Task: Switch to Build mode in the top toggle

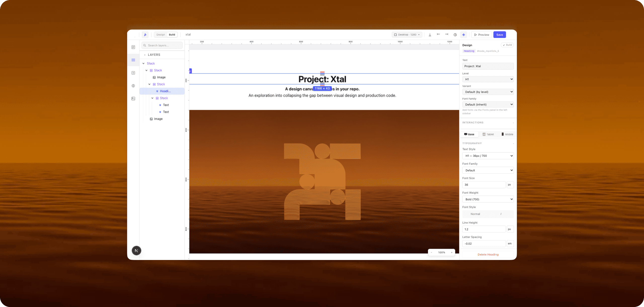Action: 172,35
